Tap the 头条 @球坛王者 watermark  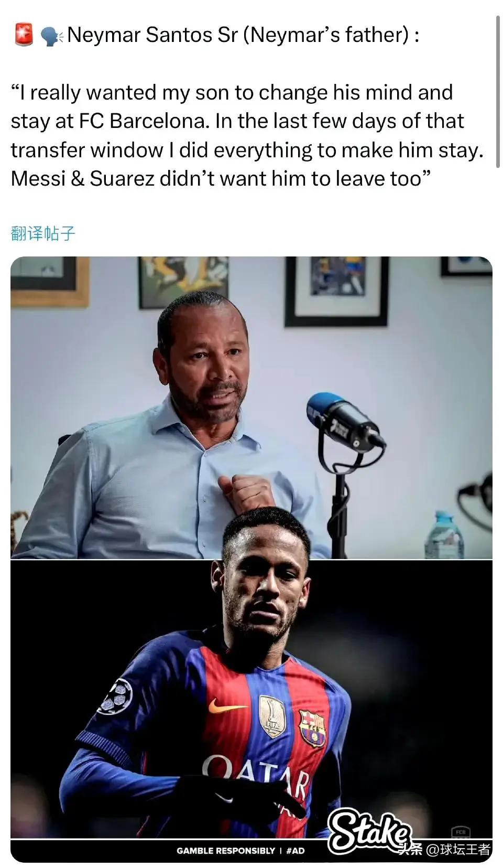pyautogui.click(x=445, y=849)
